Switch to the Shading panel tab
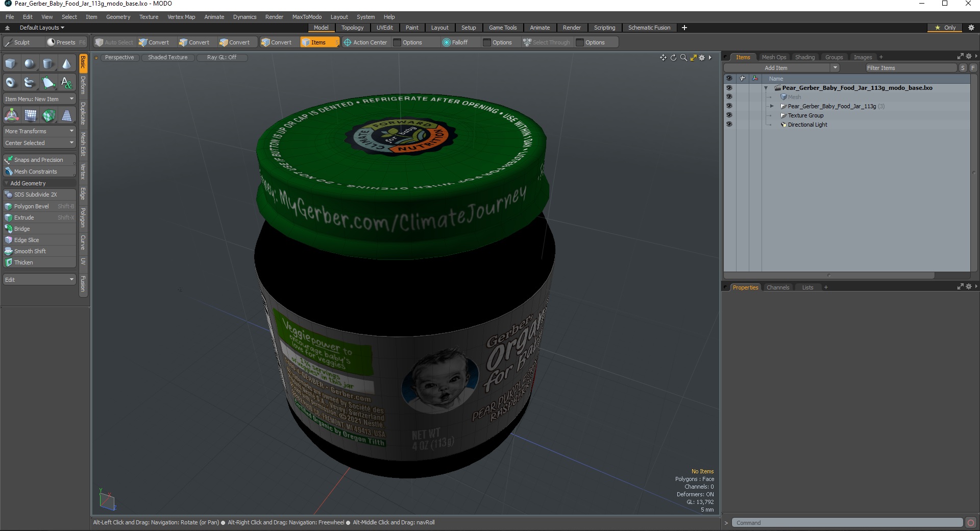This screenshot has width=980, height=531. click(x=805, y=57)
